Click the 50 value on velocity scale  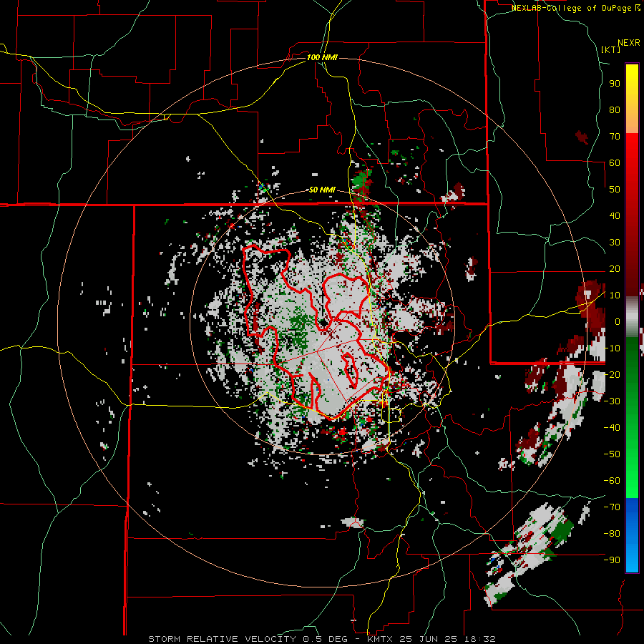(615, 190)
